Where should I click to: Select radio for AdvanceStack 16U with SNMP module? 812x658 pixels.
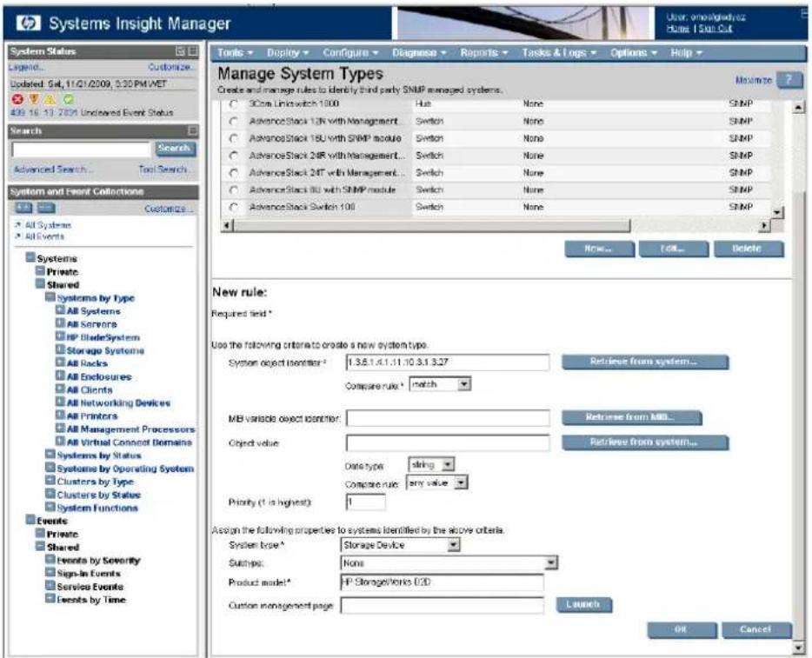click(234, 138)
